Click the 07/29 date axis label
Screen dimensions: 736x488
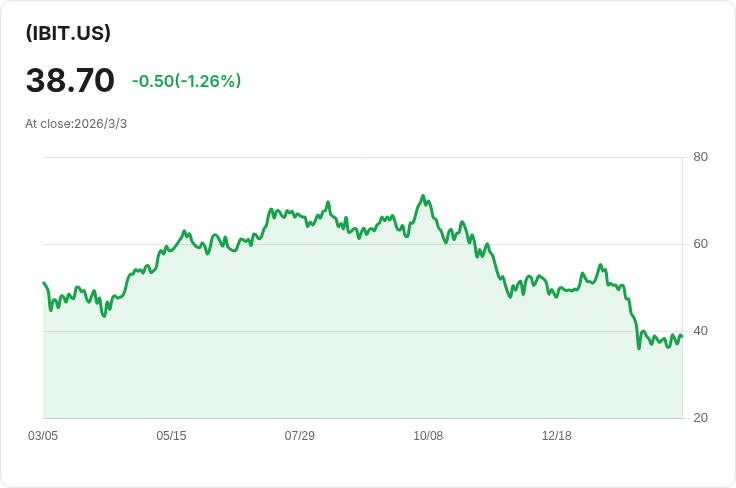299,436
